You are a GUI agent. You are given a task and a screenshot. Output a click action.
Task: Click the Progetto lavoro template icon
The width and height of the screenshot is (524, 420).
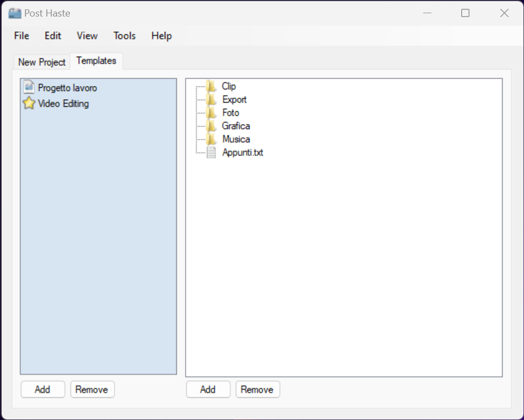tap(29, 87)
